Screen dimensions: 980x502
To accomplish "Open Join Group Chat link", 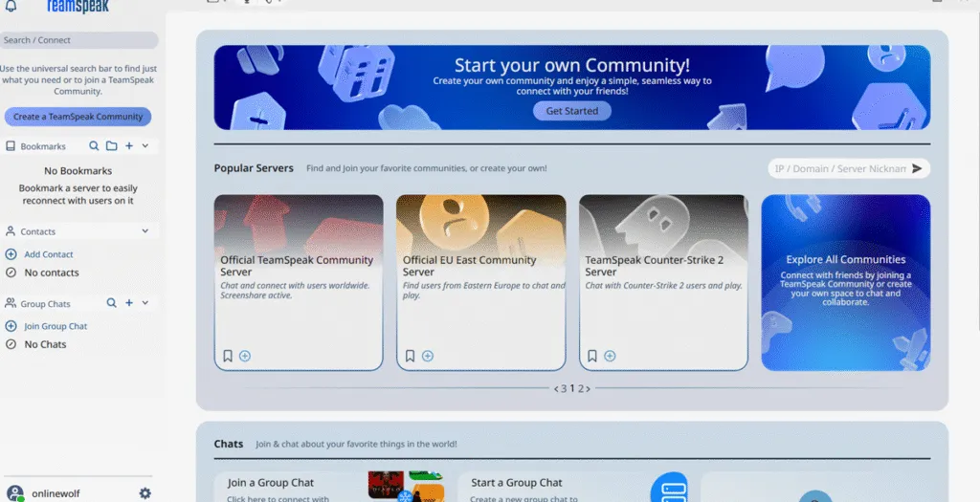I will (56, 326).
